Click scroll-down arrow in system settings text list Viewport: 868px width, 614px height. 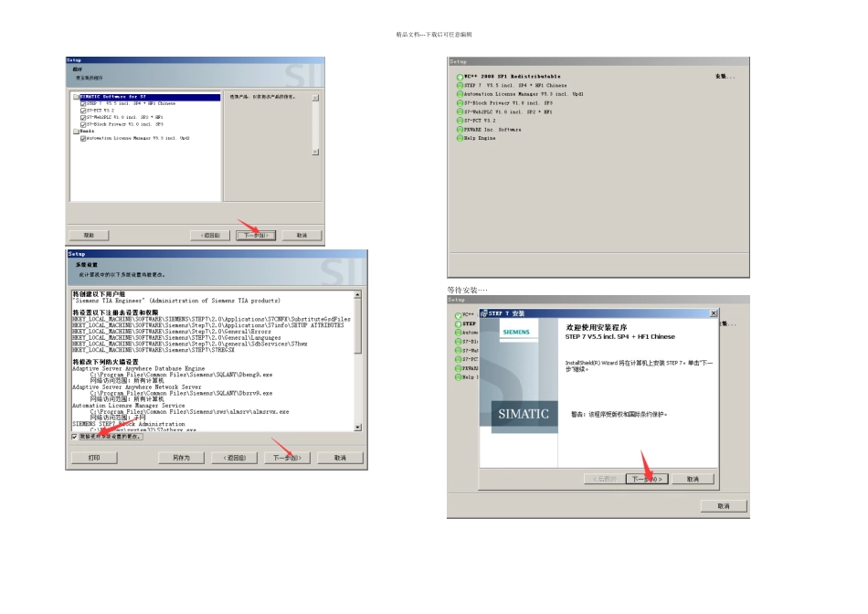pos(357,428)
